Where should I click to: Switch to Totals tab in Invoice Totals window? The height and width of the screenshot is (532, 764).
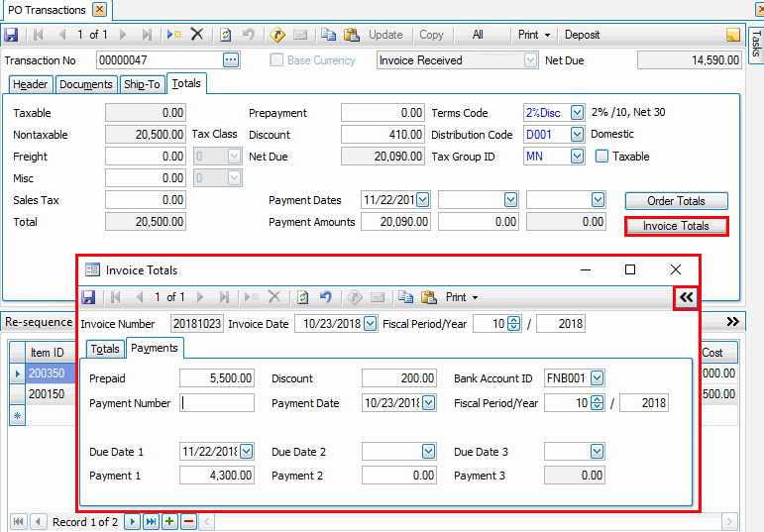[x=105, y=350]
